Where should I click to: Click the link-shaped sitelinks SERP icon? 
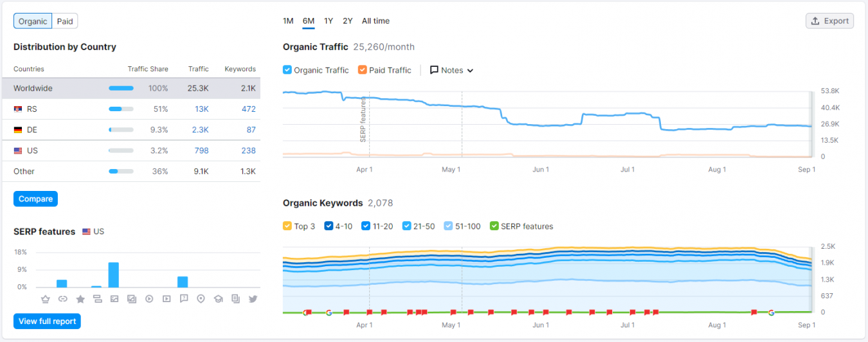[62, 299]
